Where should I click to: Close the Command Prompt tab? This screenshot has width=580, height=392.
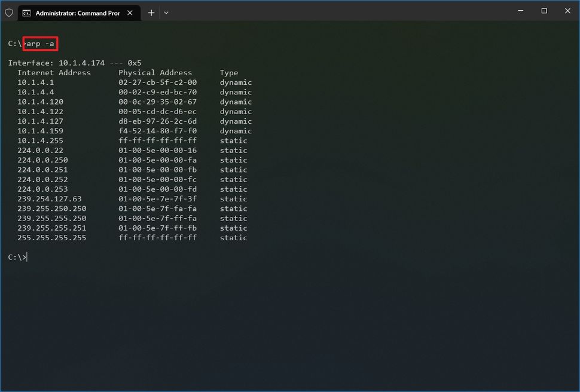(130, 13)
